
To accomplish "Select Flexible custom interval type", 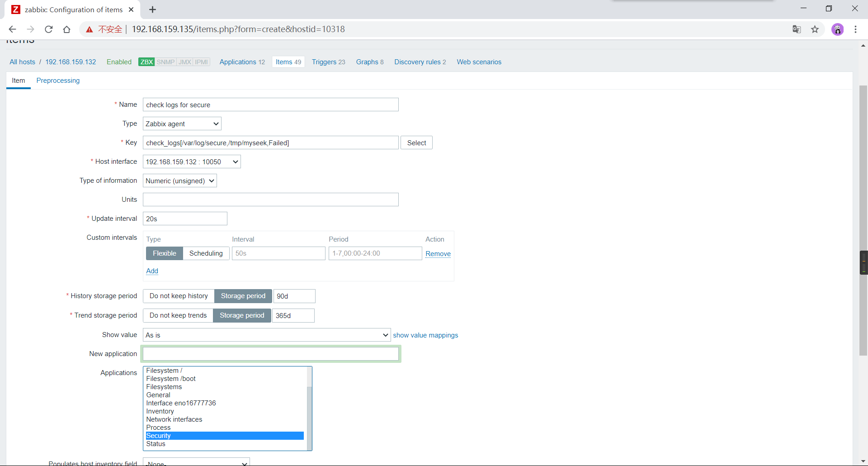I will point(165,253).
